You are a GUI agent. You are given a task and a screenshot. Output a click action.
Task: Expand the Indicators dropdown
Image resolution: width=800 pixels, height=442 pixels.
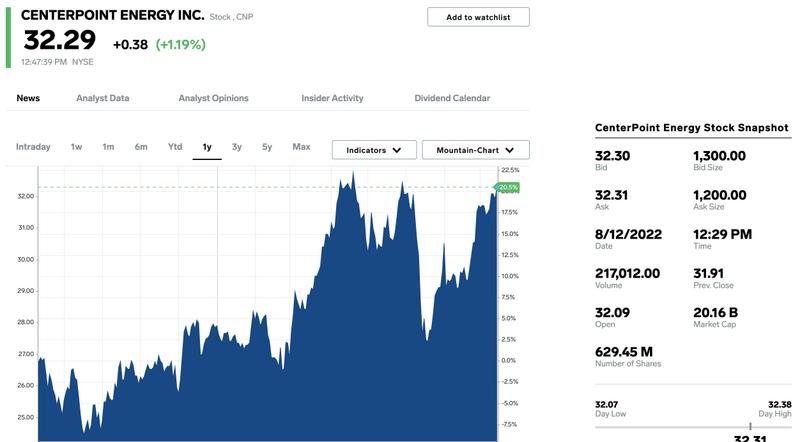[x=374, y=150]
